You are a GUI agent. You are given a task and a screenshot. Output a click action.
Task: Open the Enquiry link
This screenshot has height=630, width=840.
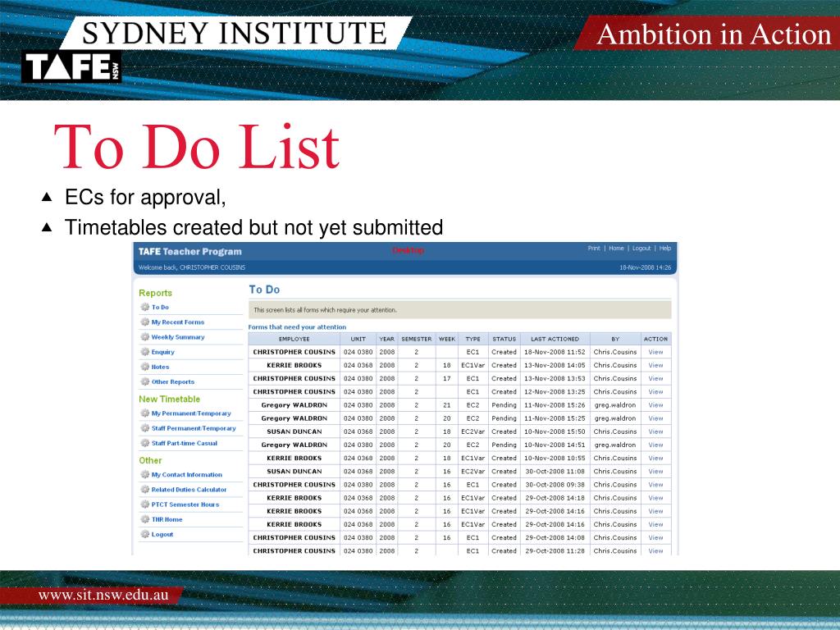tap(163, 353)
